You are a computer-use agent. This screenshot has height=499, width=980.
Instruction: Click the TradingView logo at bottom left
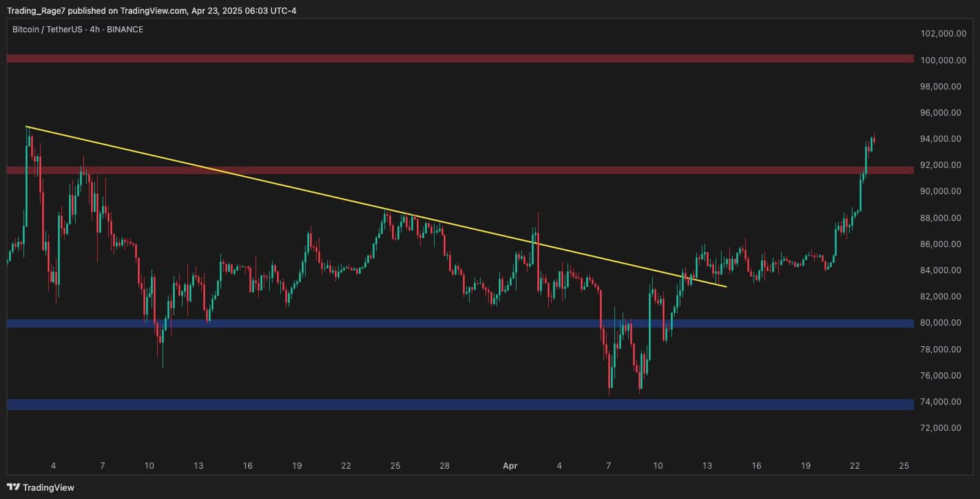tap(39, 487)
